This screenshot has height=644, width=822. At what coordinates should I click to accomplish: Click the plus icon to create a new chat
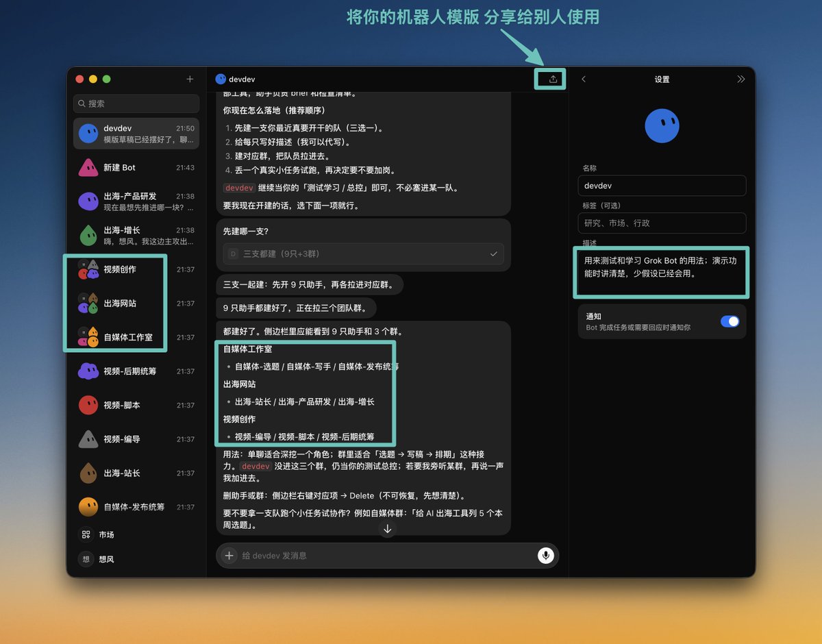coord(190,79)
